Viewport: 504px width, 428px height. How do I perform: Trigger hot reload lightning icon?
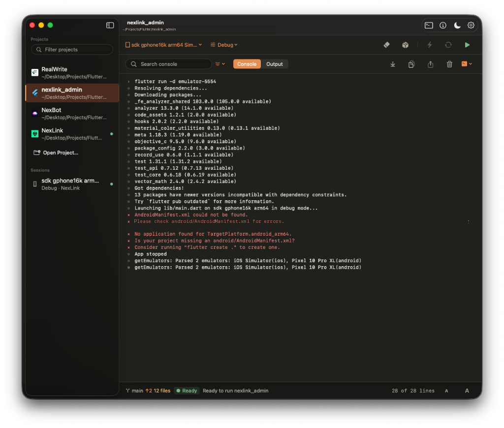429,45
